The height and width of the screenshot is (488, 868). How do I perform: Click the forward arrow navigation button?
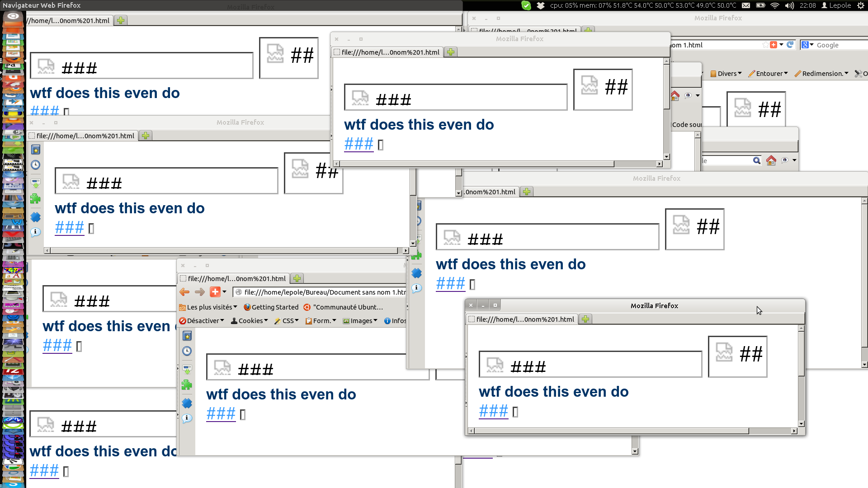coord(200,292)
